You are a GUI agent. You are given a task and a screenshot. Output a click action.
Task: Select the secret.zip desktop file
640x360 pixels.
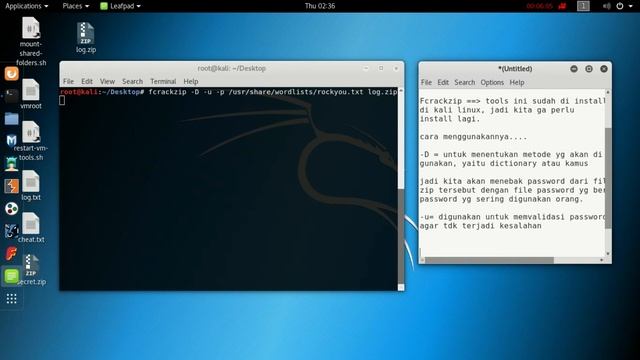point(32,270)
